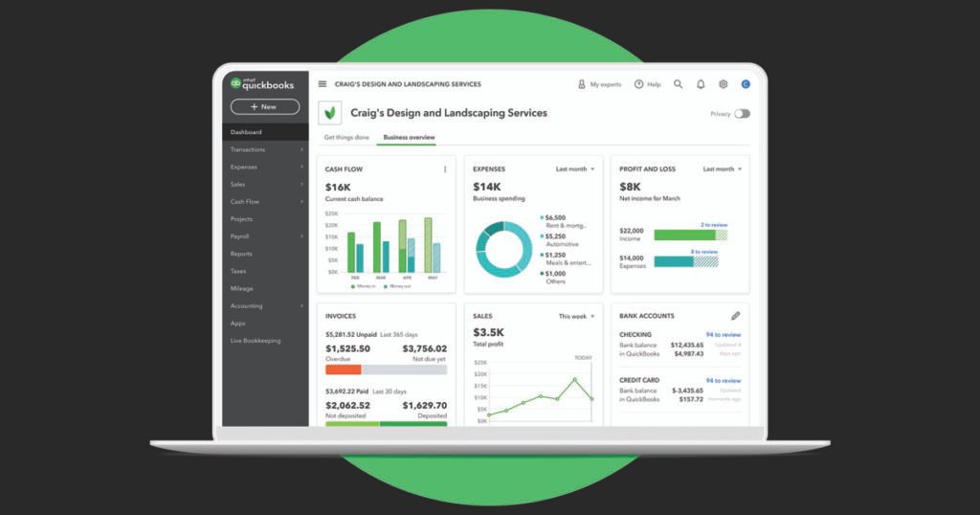Open the search magnifier icon
This screenshot has height=515, width=980.
coord(679,84)
